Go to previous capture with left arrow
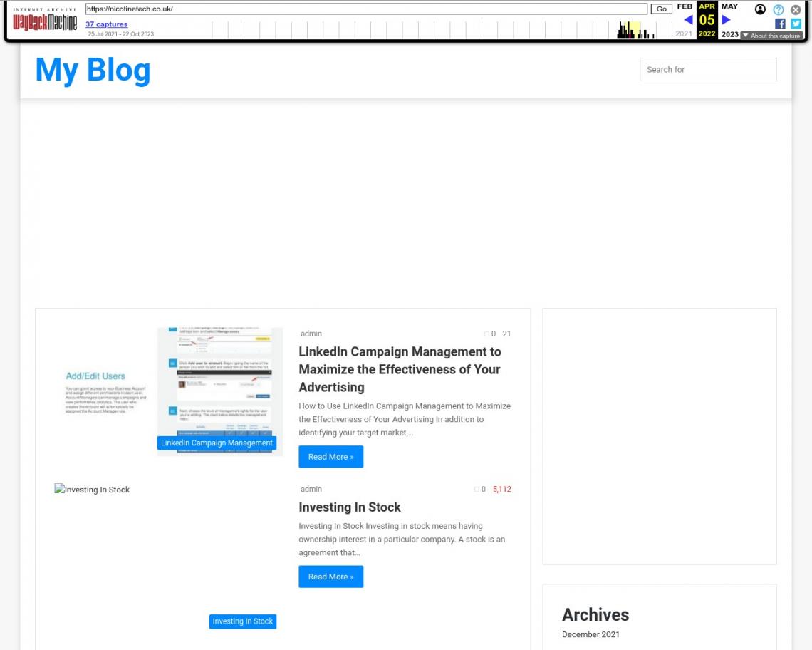Screen dimensions: 812x650 pos(688,20)
